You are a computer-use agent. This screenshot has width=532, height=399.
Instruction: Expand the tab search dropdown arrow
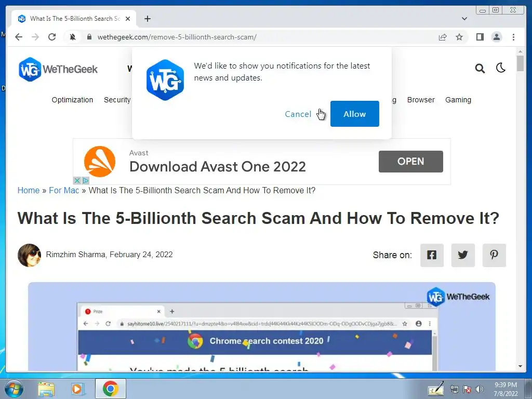[x=464, y=19]
